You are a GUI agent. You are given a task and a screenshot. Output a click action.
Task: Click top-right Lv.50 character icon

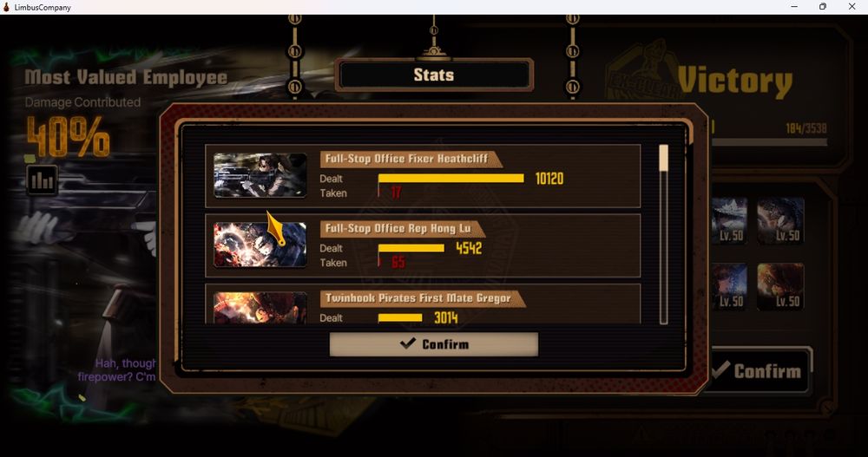pyautogui.click(x=780, y=221)
